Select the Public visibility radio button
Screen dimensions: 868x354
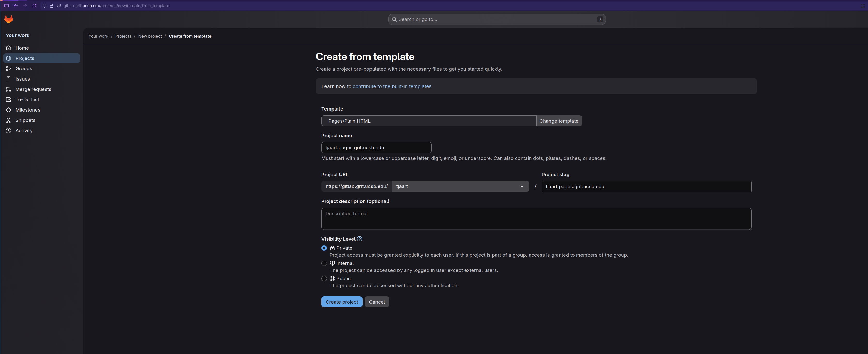pyautogui.click(x=324, y=279)
